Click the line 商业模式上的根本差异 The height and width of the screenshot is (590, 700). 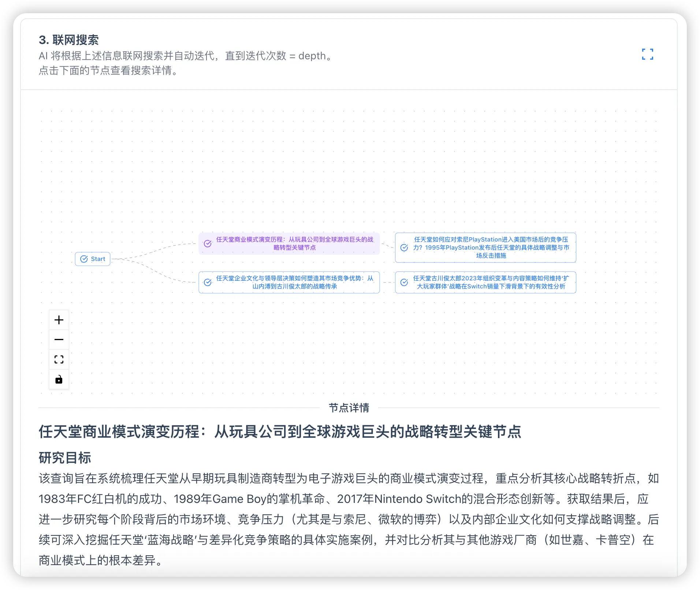click(x=100, y=560)
